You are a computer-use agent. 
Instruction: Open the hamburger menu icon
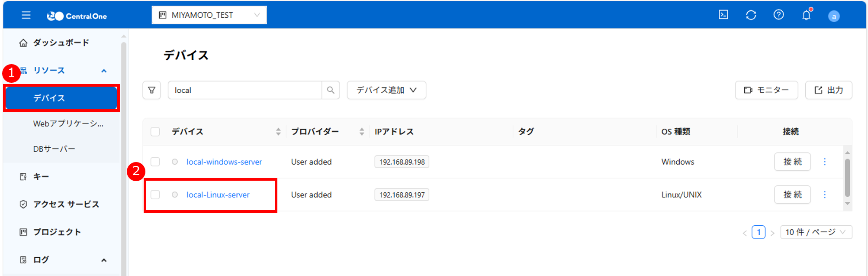click(x=26, y=15)
